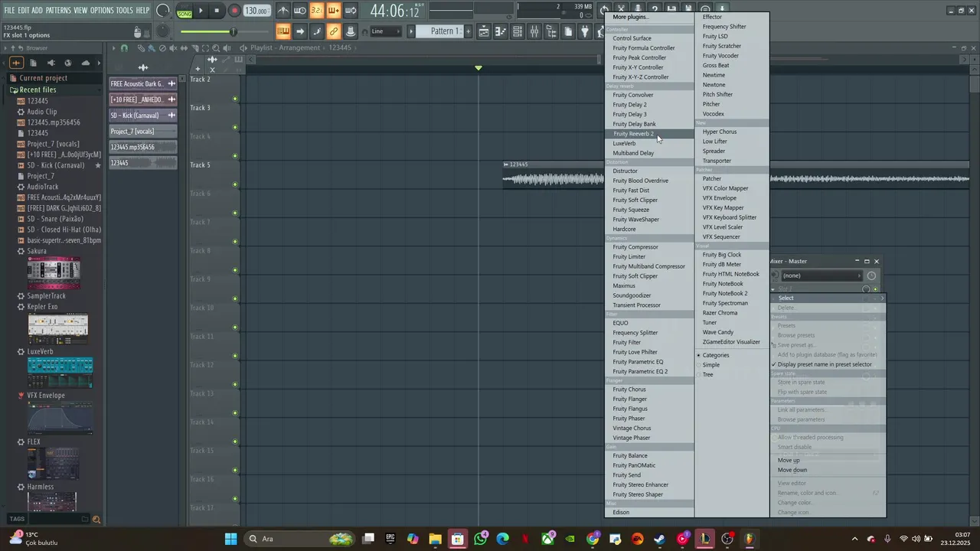Open the Line snap dropdown

(386, 31)
